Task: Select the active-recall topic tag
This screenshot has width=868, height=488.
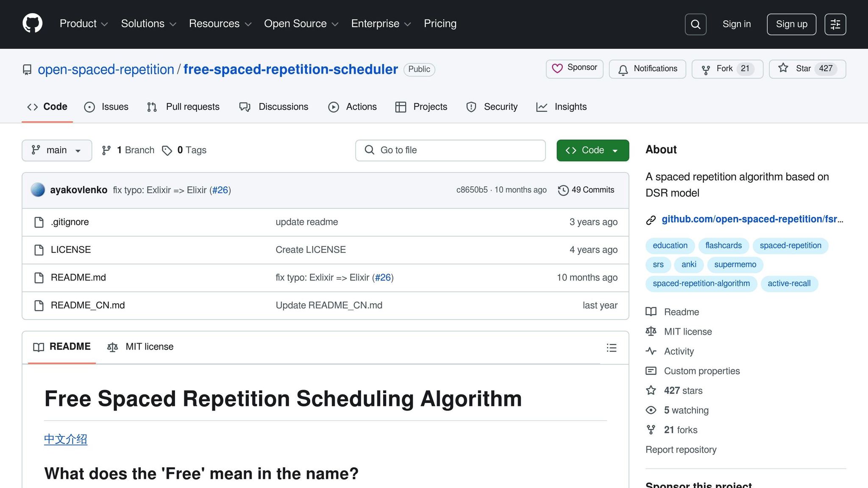Action: (789, 284)
